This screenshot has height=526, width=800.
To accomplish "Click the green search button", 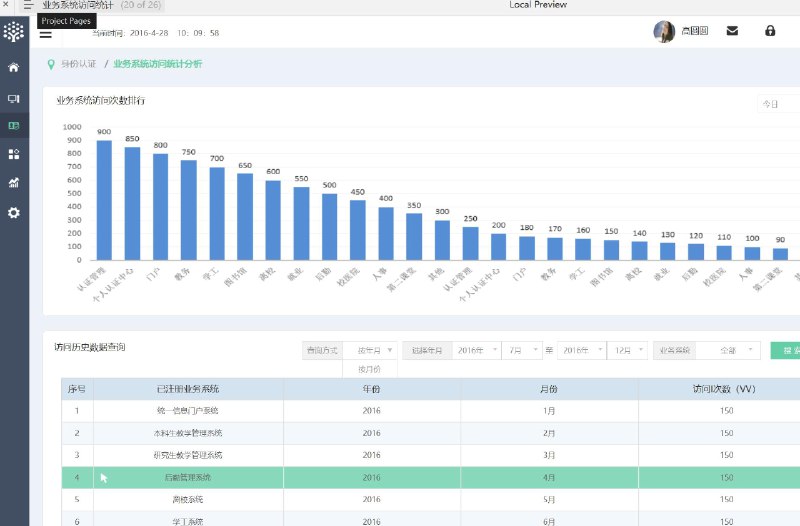I will tap(785, 350).
